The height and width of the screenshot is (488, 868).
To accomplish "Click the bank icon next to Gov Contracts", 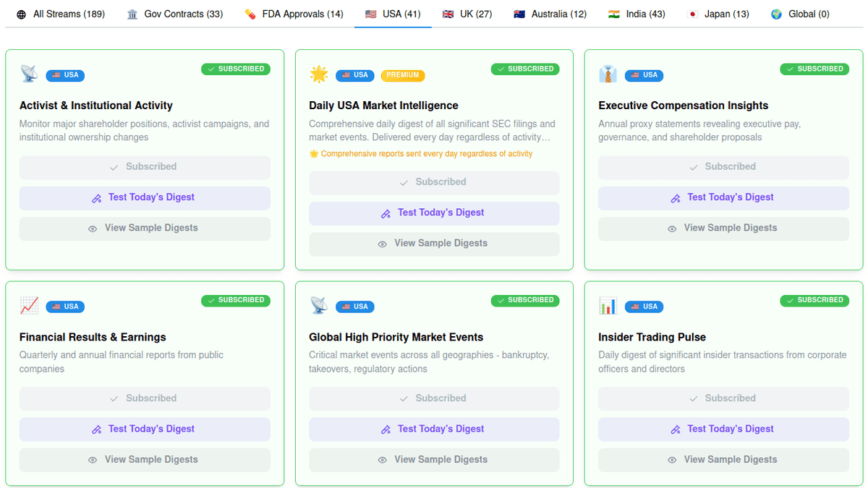I will 132,13.
